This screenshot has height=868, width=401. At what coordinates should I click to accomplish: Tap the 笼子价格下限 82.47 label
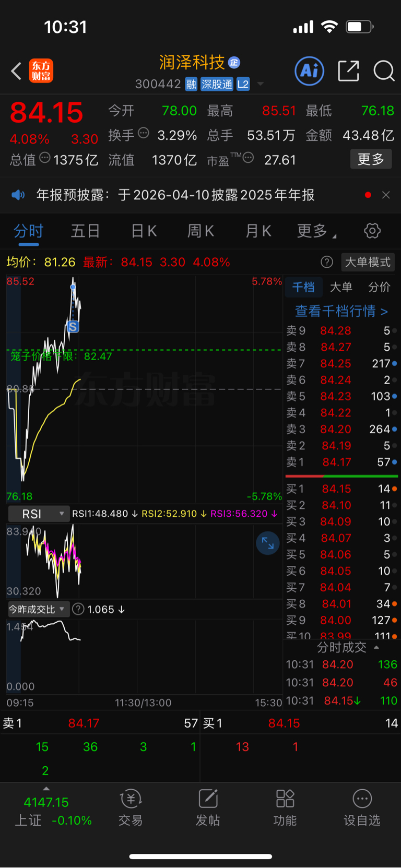click(61, 356)
